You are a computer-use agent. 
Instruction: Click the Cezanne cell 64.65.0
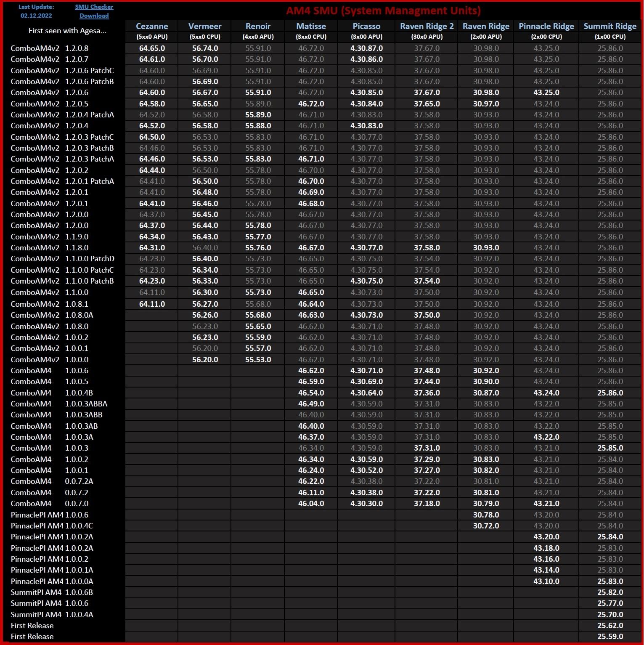tap(152, 48)
